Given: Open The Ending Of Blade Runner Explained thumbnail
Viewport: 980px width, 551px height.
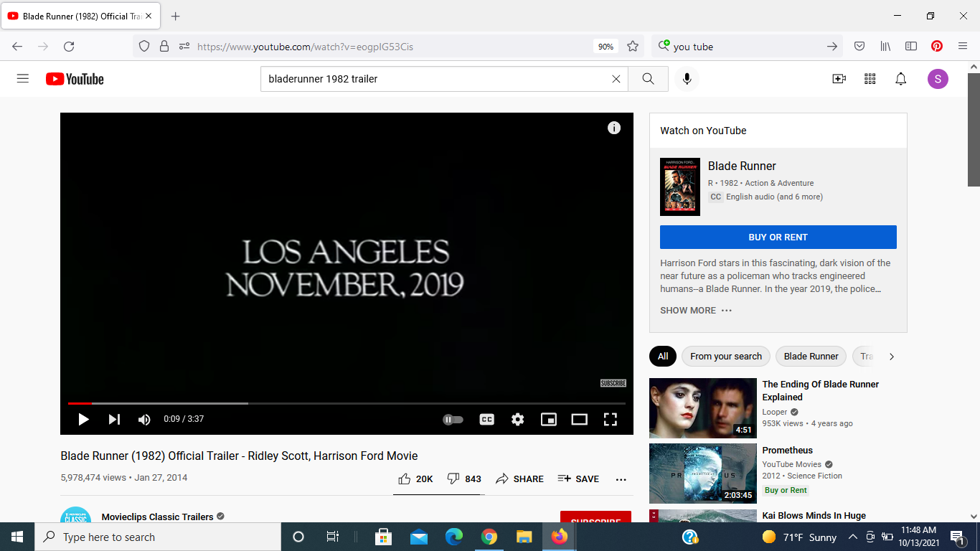Looking at the screenshot, I should (703, 408).
